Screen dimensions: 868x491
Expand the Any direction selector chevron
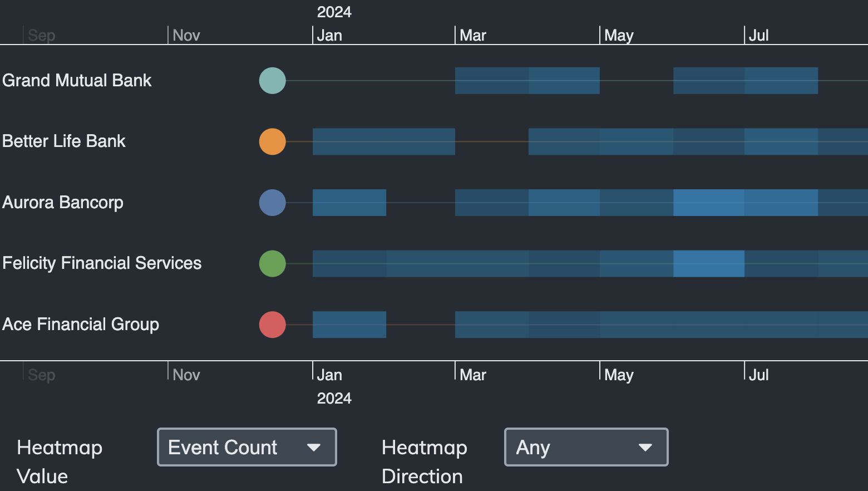(645, 447)
